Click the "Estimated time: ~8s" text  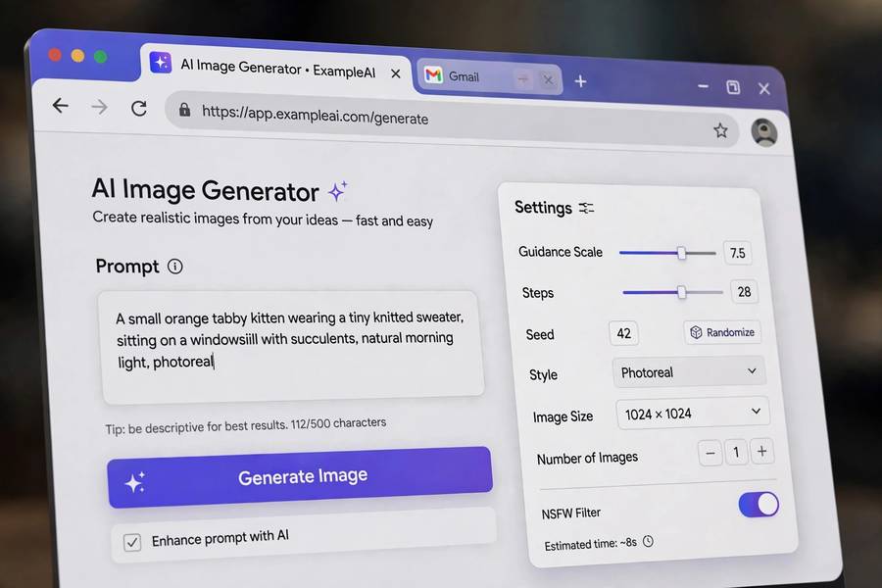coord(591,544)
